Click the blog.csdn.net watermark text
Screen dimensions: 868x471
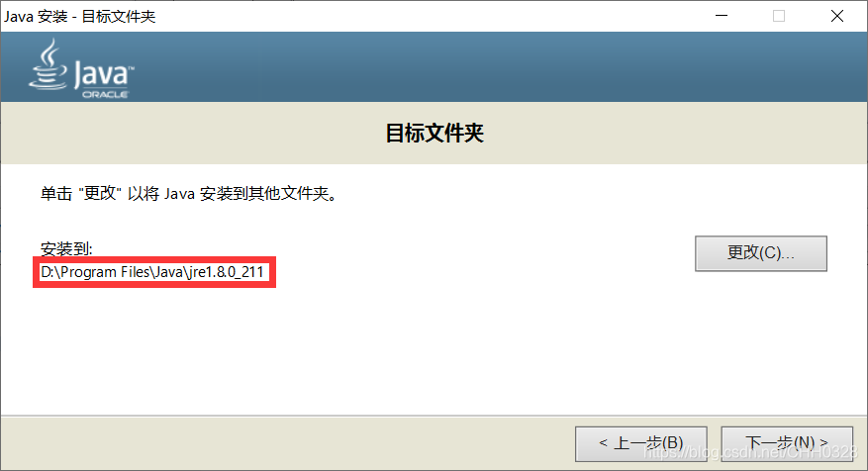(x=750, y=452)
